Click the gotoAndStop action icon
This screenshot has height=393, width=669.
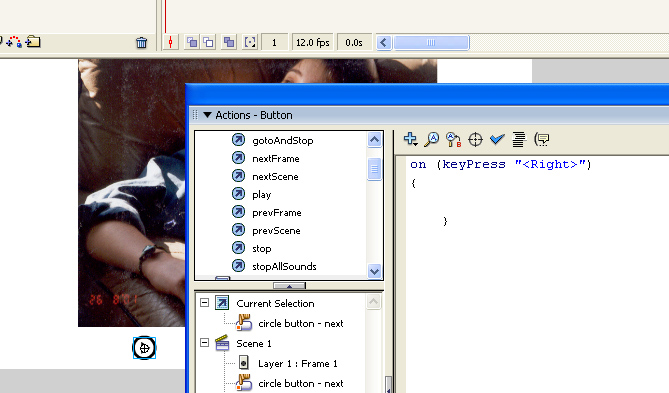(239, 140)
